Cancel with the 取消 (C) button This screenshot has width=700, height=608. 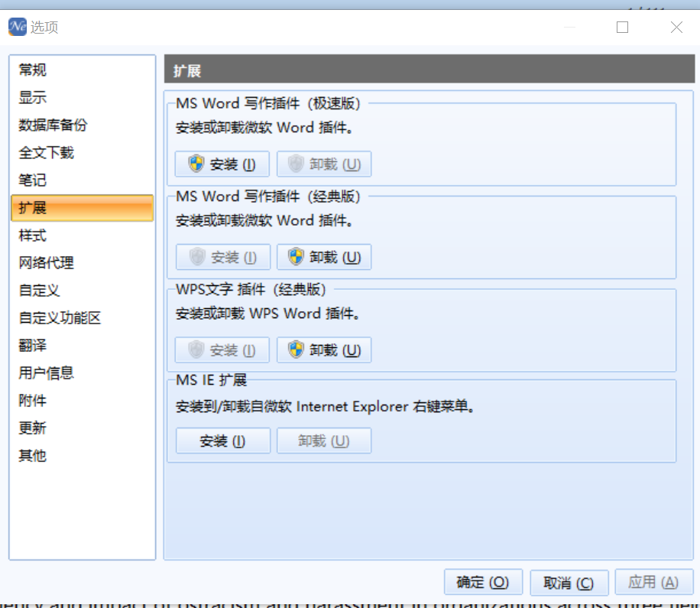click(569, 582)
